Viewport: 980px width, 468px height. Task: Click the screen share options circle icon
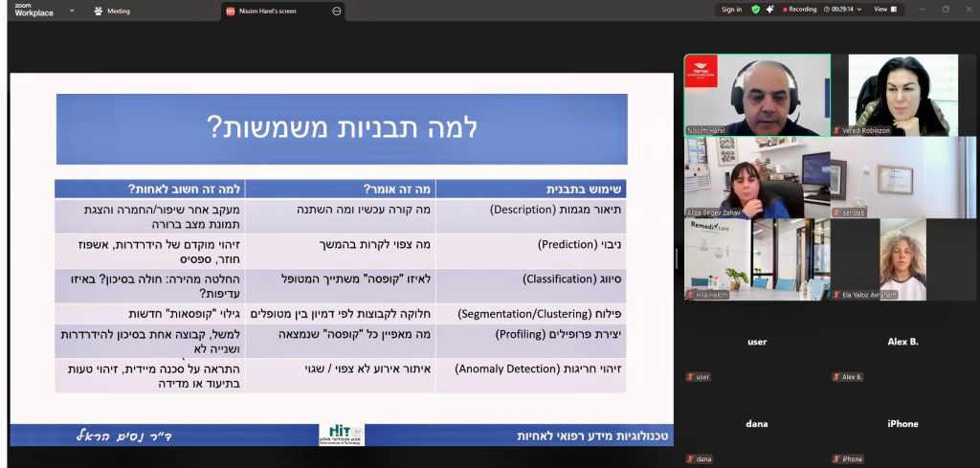(x=336, y=11)
